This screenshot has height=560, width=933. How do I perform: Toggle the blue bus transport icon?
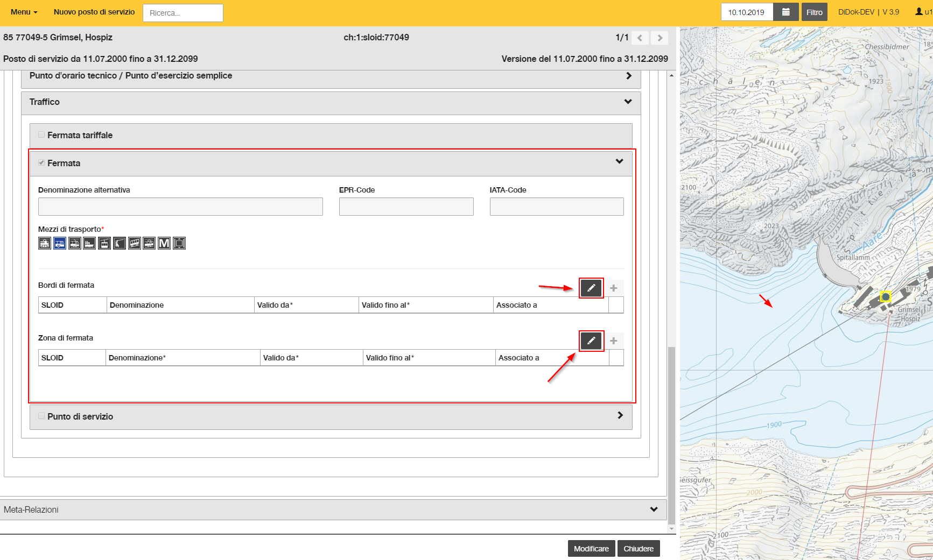[60, 243]
